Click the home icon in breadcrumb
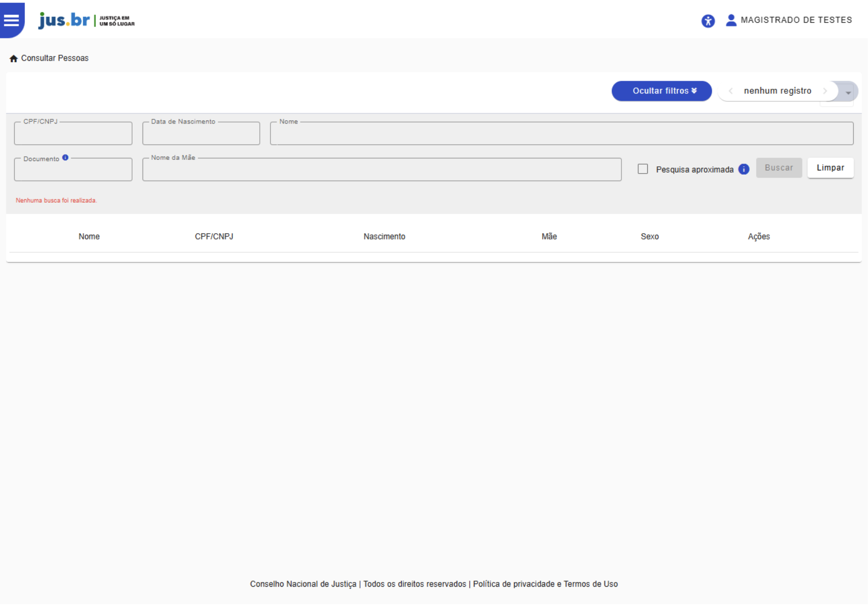The height and width of the screenshot is (610, 868). pos(14,59)
